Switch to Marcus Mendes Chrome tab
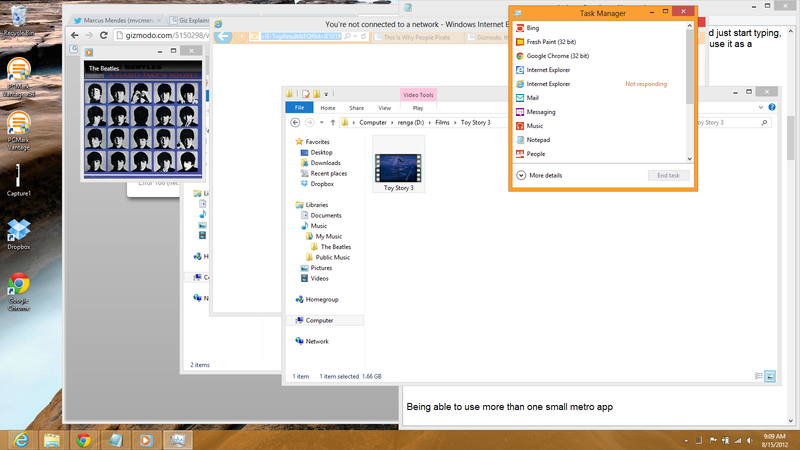 [118, 20]
